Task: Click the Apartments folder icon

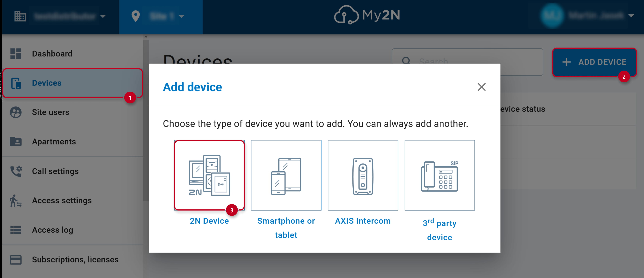Action: (x=15, y=142)
